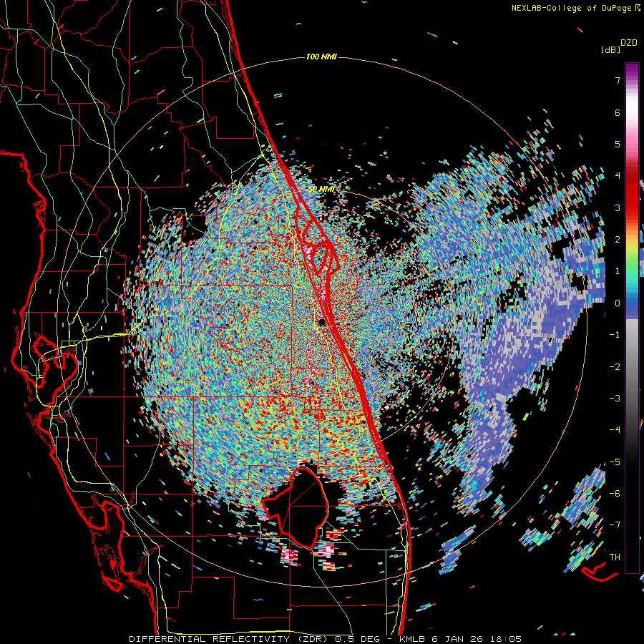This screenshot has height=644, width=644.
Task: Click the 3 value on color scale
Action: [618, 208]
